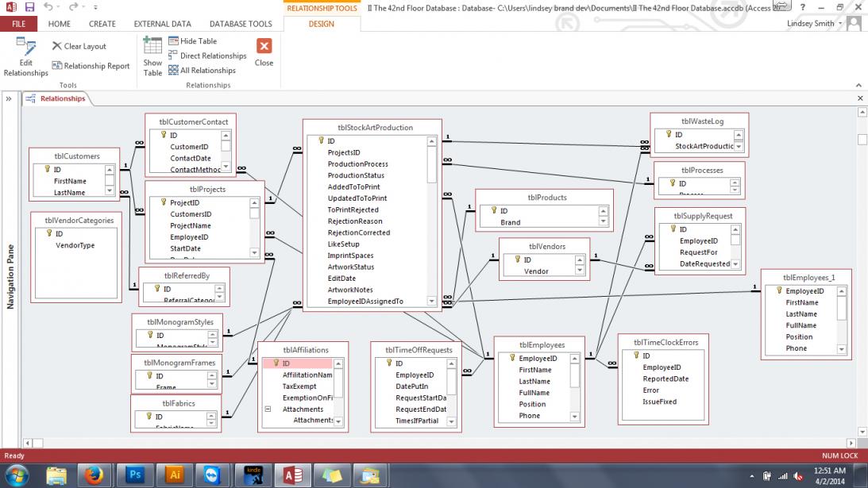Click the tblProducts table title

[x=547, y=197]
